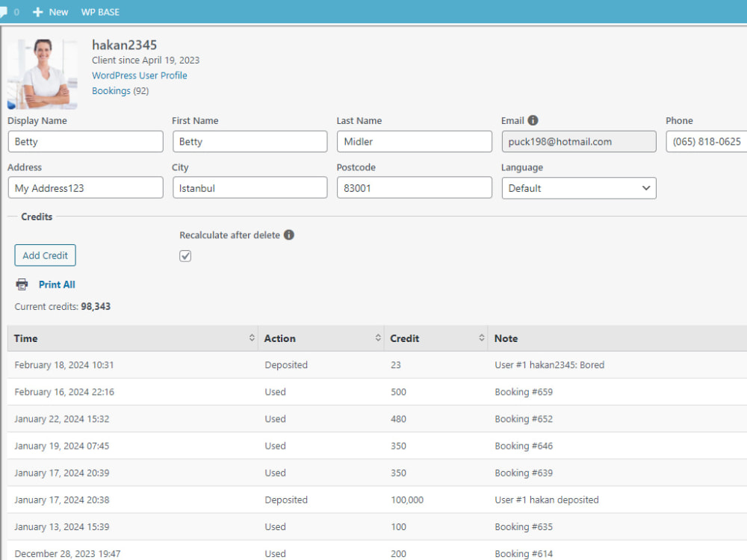Select the row dated February 18, 2024 10:31

tap(377, 365)
